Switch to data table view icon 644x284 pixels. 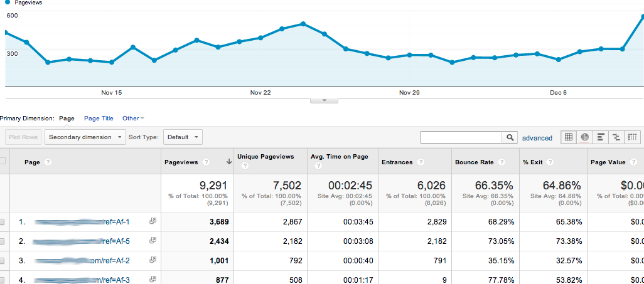[x=569, y=137]
